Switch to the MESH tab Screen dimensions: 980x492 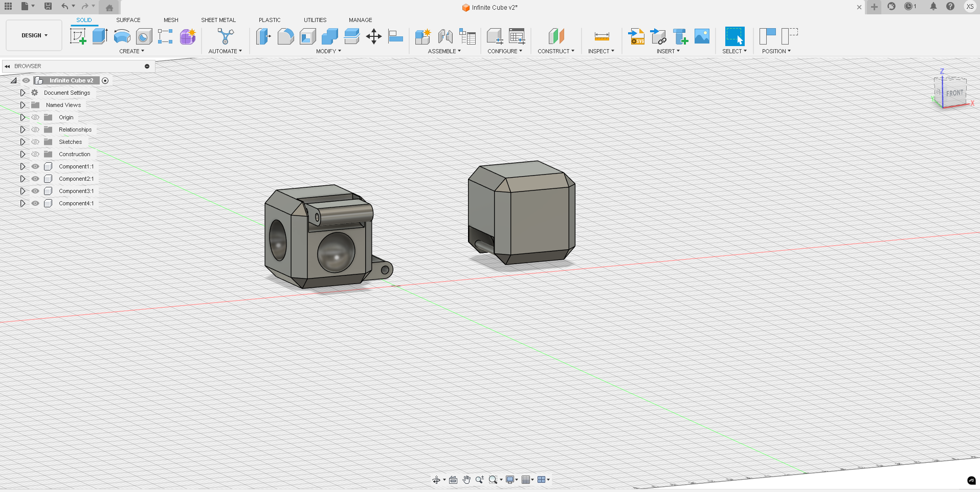171,20
